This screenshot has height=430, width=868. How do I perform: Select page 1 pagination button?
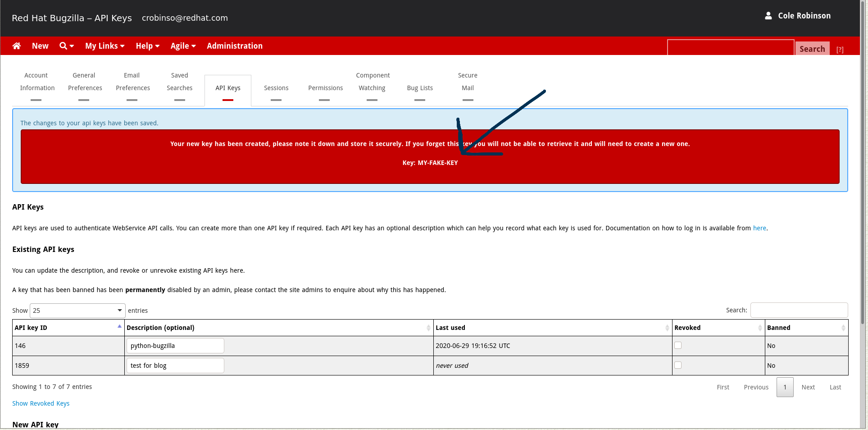[785, 387]
